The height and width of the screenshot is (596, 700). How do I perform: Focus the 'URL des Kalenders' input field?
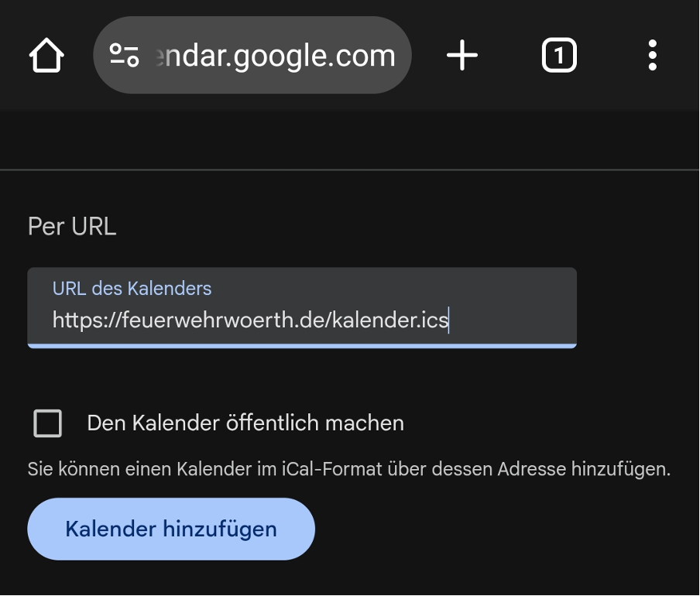point(302,308)
